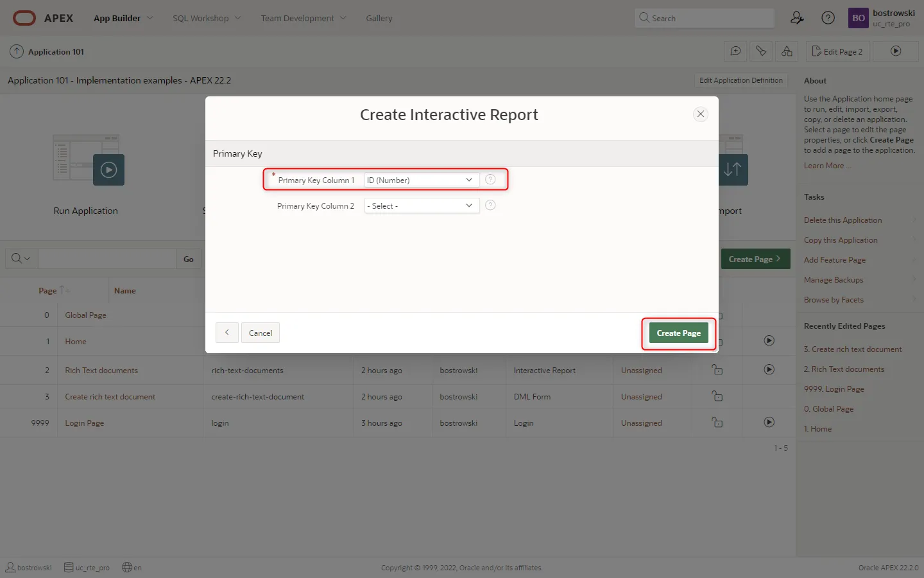Open the Shared Components icon in toolbar
Image resolution: width=924 pixels, height=578 pixels.
click(787, 51)
